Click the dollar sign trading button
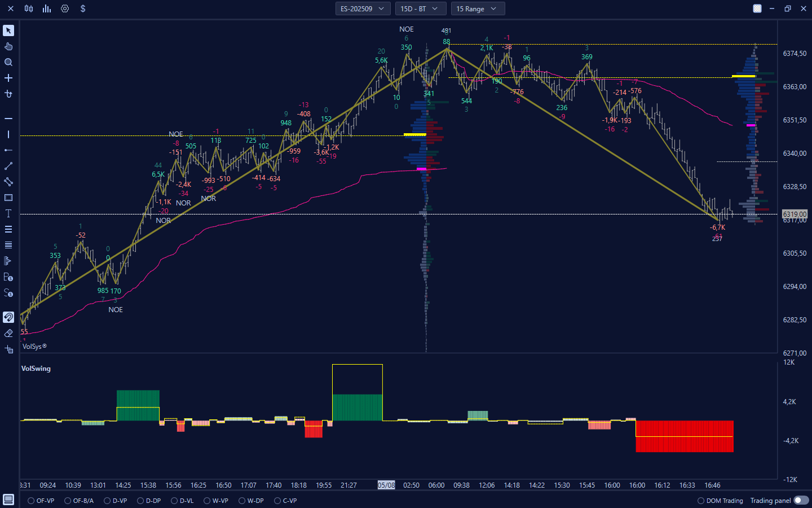Viewport: 812px width, 508px height. 83,8
